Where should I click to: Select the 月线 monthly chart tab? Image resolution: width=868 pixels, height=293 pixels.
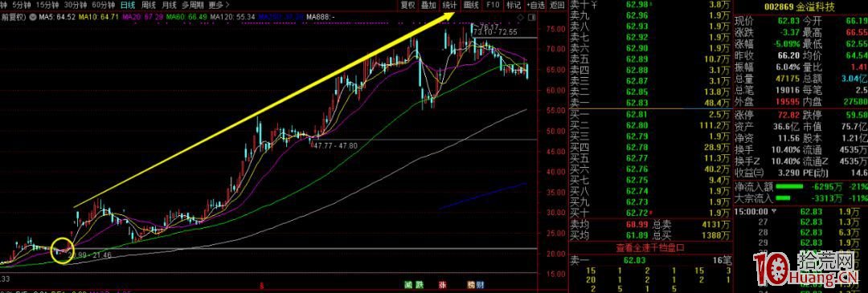[169, 5]
